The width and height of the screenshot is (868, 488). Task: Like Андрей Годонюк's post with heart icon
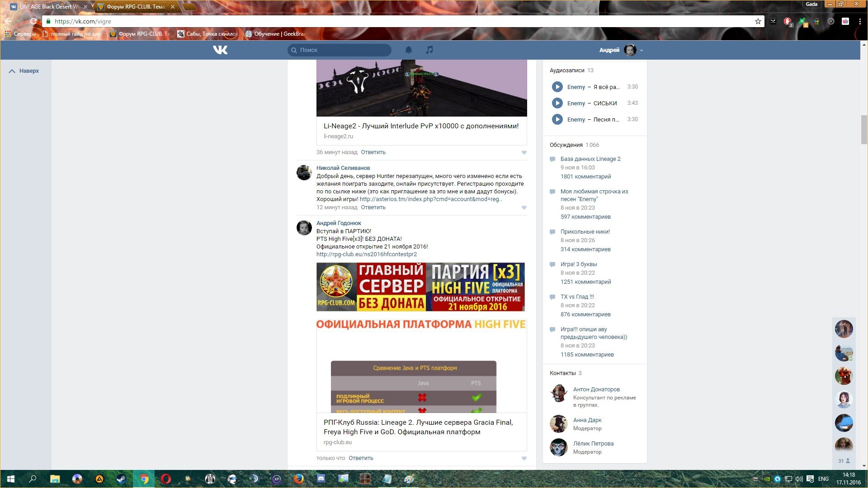point(524,458)
